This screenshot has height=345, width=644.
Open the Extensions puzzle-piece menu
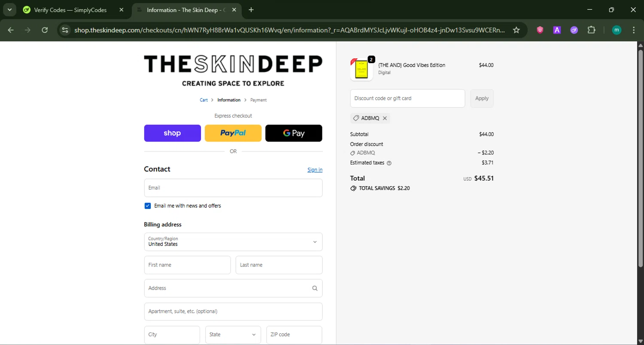[592, 30]
